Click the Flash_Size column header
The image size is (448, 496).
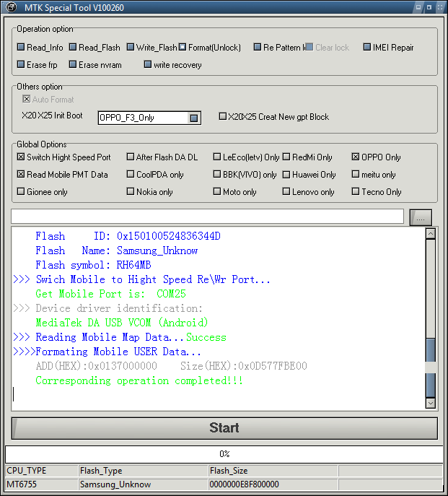coord(273,471)
